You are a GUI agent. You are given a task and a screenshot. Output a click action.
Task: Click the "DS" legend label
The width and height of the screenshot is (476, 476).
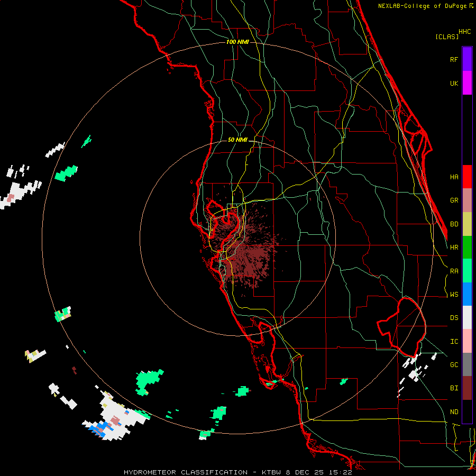tap(454, 318)
